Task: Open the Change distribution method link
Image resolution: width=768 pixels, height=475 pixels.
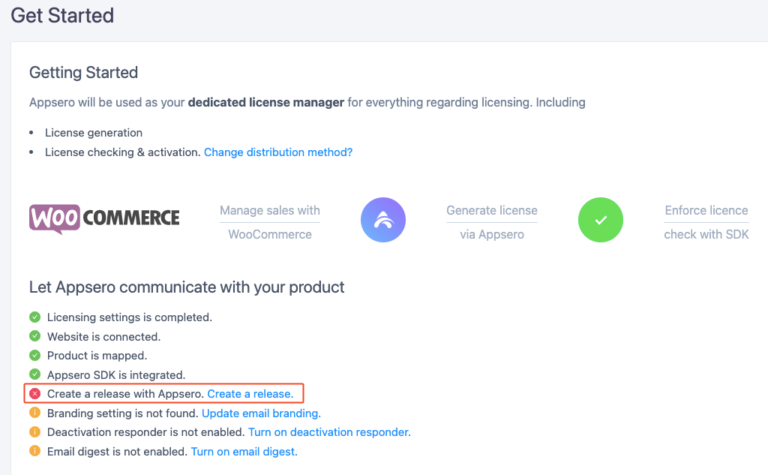Action: tap(278, 152)
